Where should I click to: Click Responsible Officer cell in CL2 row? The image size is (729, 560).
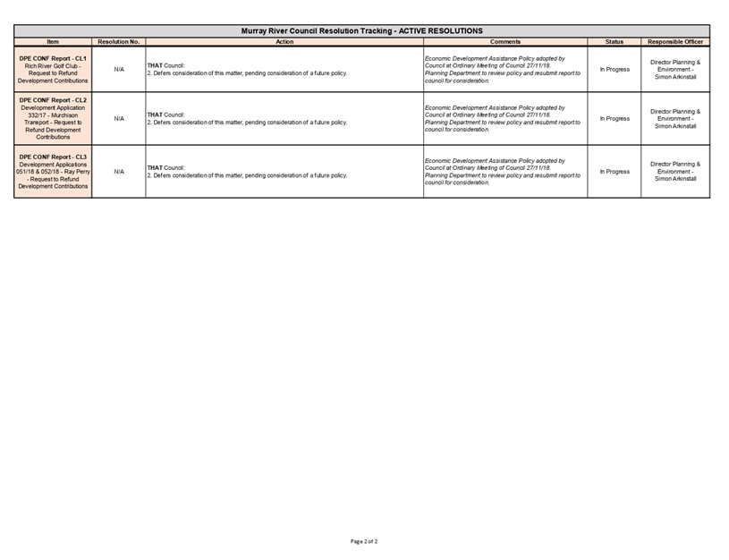click(x=675, y=119)
